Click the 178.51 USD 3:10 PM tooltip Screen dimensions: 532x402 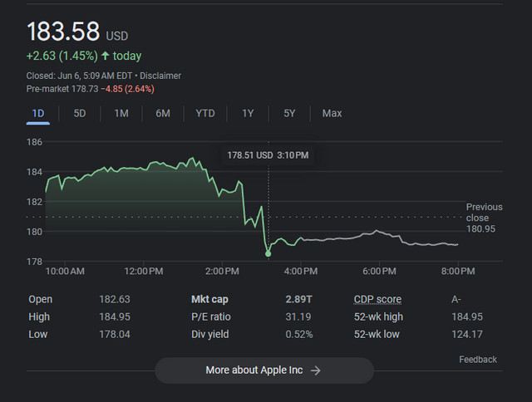pos(268,155)
